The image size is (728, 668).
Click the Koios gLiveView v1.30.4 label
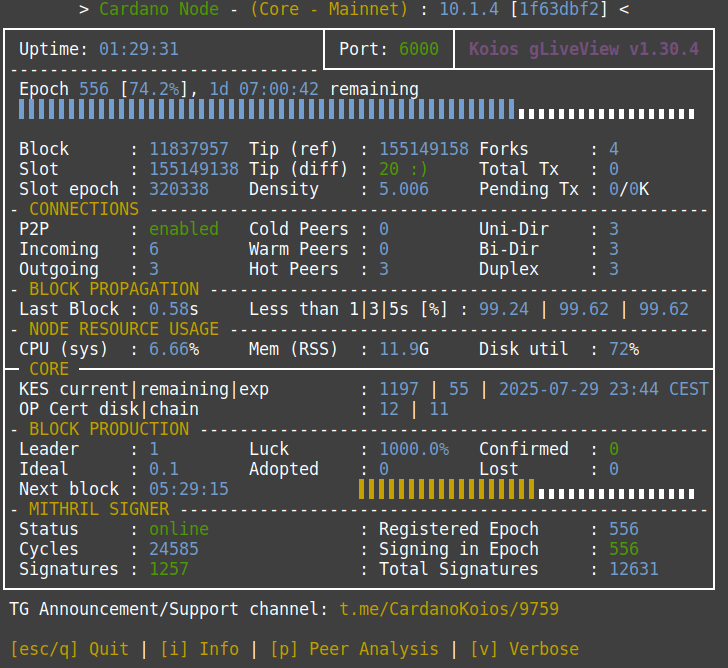[584, 49]
